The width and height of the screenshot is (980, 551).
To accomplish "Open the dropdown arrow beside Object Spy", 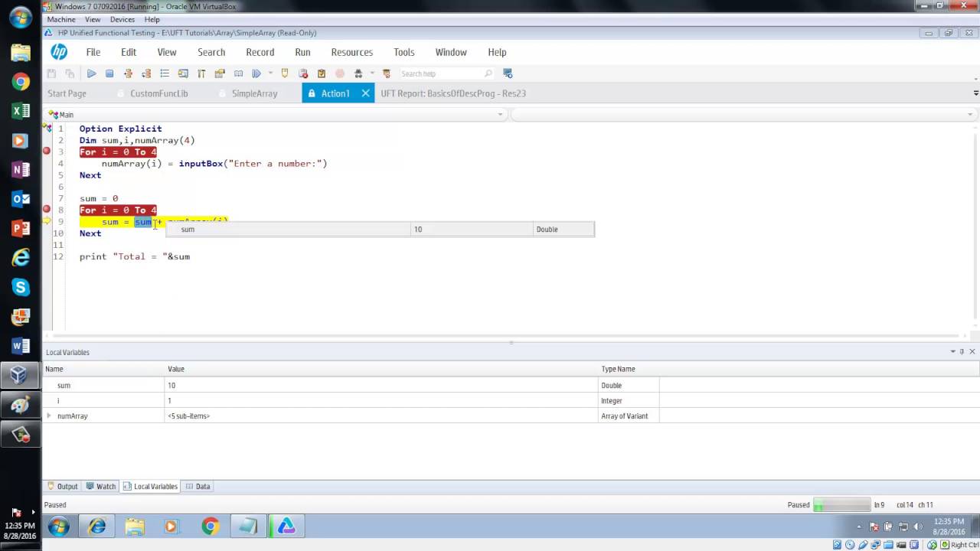I will (x=372, y=73).
